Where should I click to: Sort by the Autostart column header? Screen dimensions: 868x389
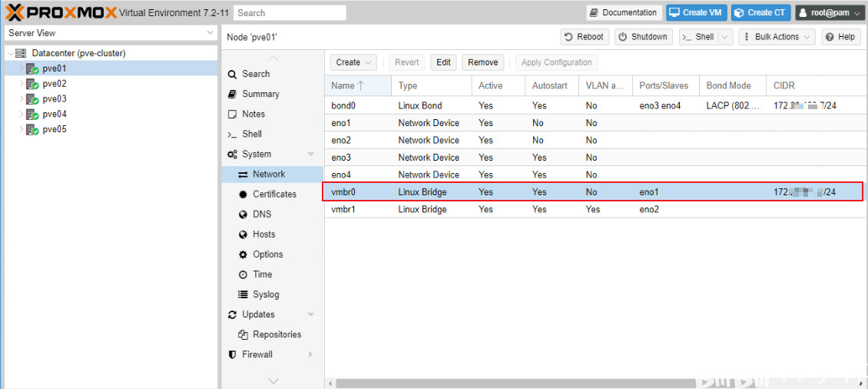coord(552,85)
